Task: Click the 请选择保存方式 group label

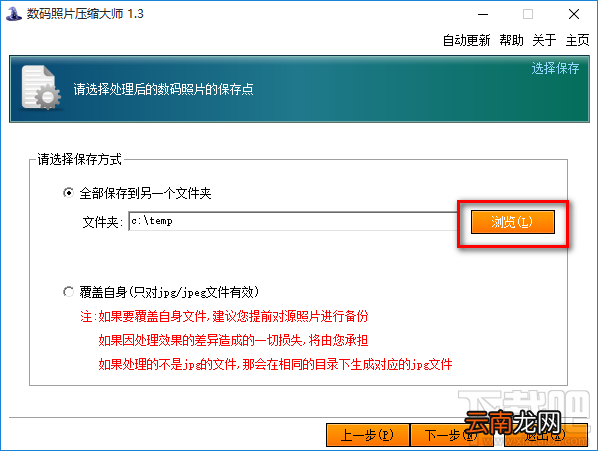Action: coord(79,159)
